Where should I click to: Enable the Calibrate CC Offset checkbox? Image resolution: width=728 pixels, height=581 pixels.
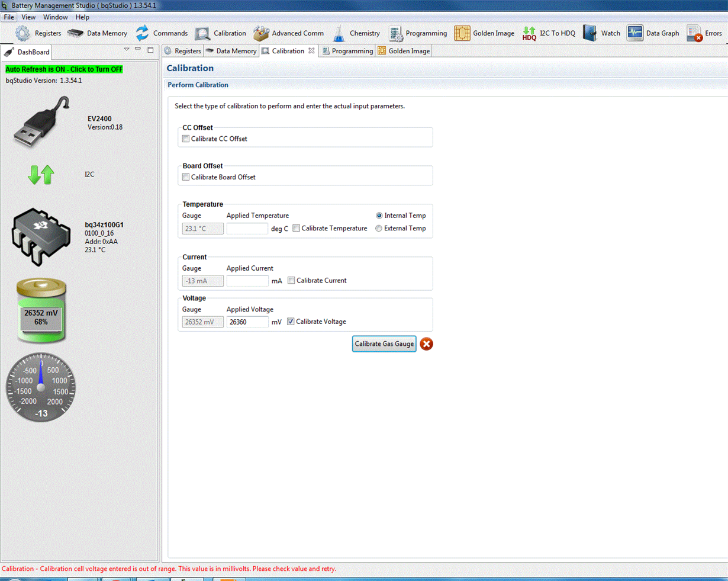[x=186, y=139]
